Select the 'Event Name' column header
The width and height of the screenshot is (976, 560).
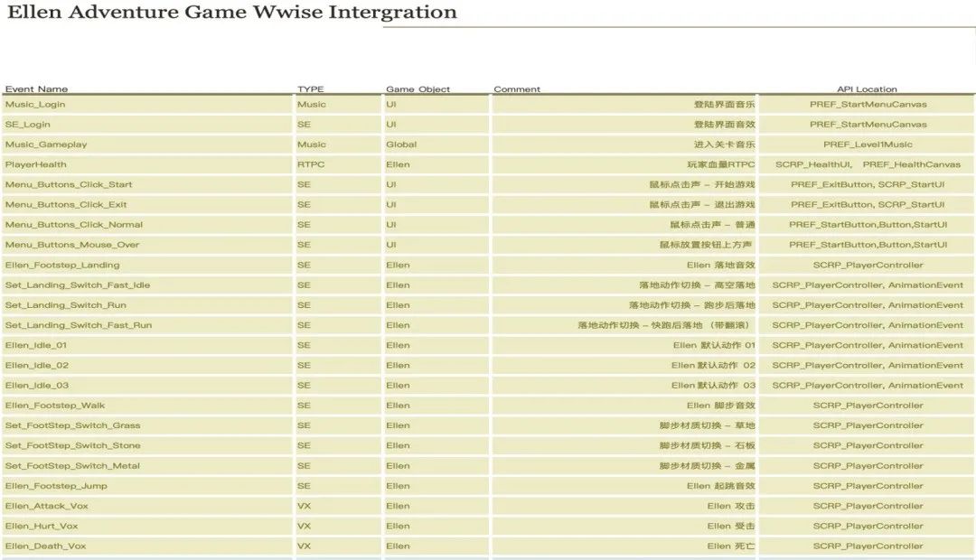click(x=37, y=89)
